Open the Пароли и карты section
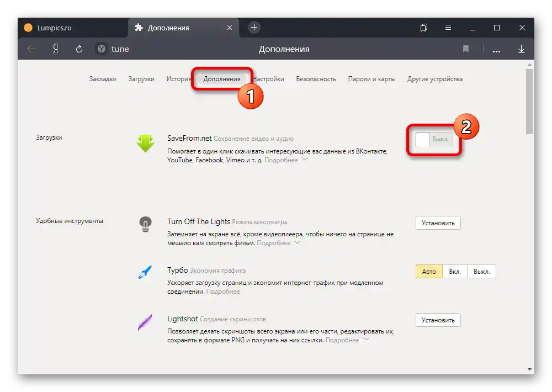 point(371,79)
